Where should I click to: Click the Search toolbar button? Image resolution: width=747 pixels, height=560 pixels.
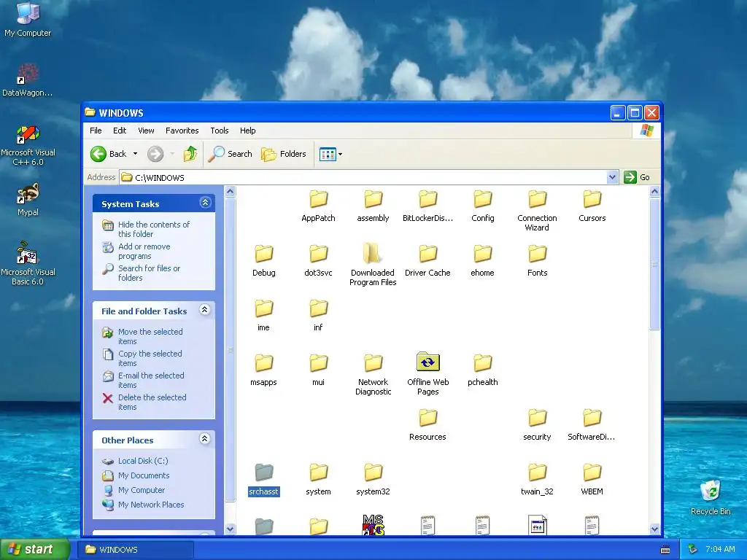(231, 154)
